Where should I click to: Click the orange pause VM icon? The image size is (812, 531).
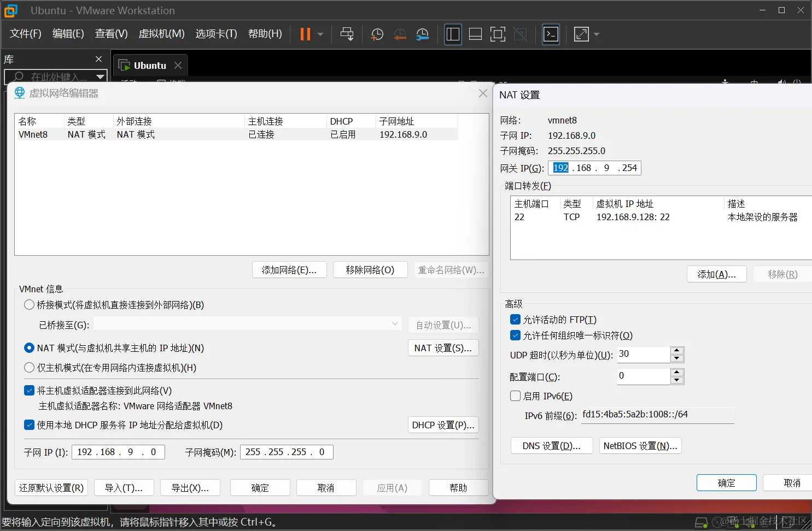(305, 34)
